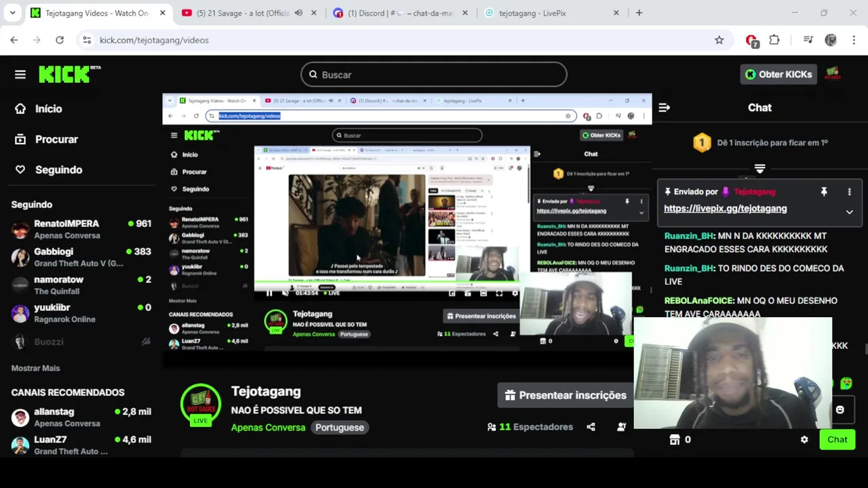Open the Kick sidebar hamburger menu

pos(20,75)
